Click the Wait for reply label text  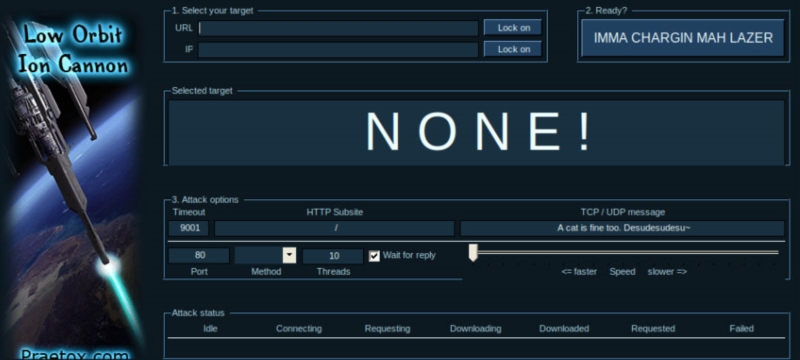point(409,255)
